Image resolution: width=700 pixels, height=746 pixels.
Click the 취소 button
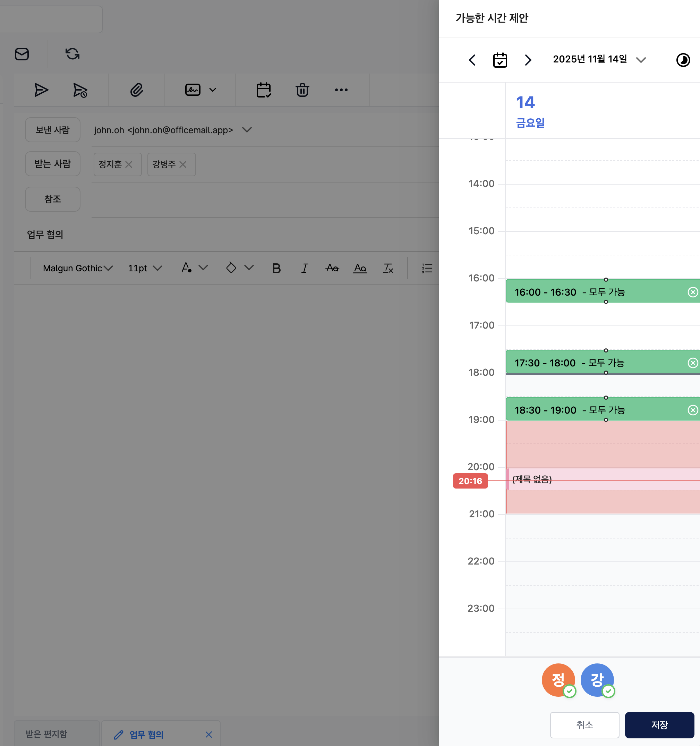pyautogui.click(x=584, y=724)
